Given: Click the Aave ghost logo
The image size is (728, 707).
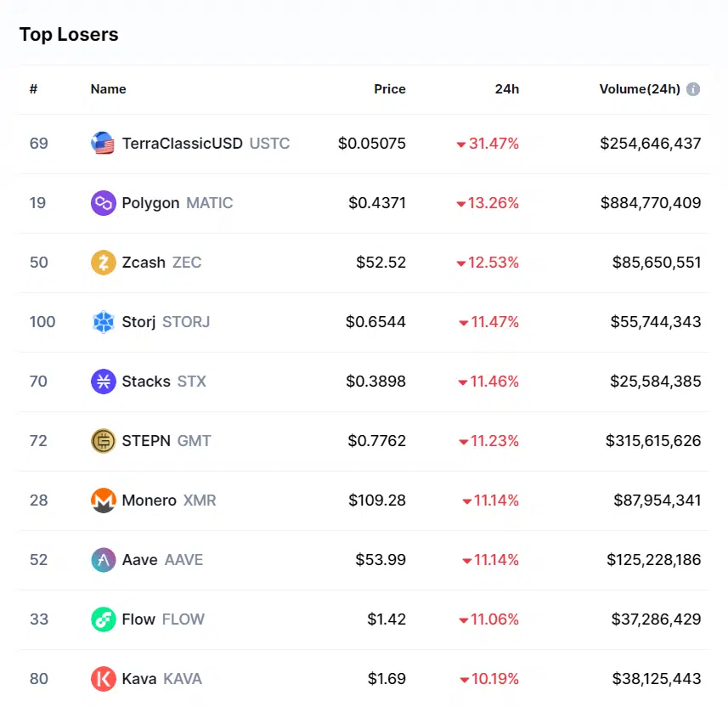Looking at the screenshot, I should (x=103, y=560).
